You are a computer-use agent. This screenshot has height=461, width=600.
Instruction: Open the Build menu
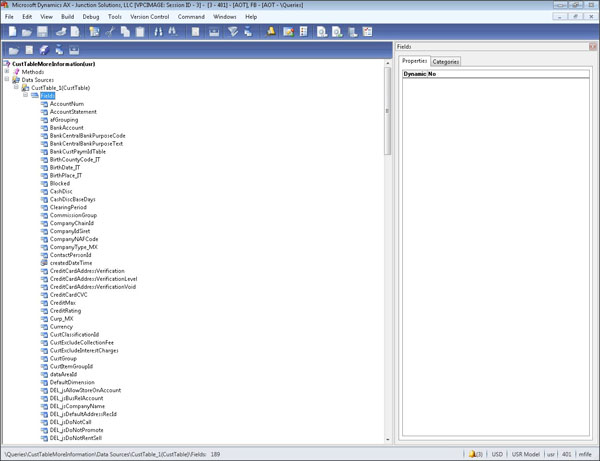click(67, 17)
